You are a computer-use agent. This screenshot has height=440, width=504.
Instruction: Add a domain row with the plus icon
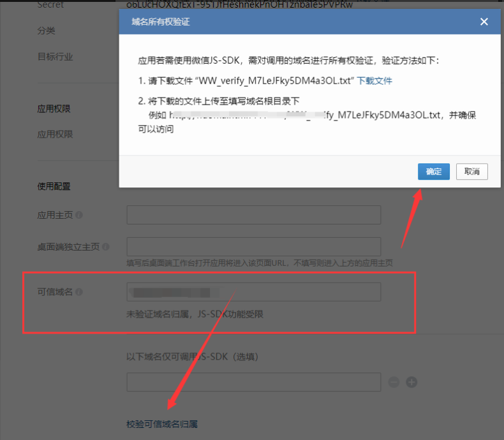tap(411, 382)
